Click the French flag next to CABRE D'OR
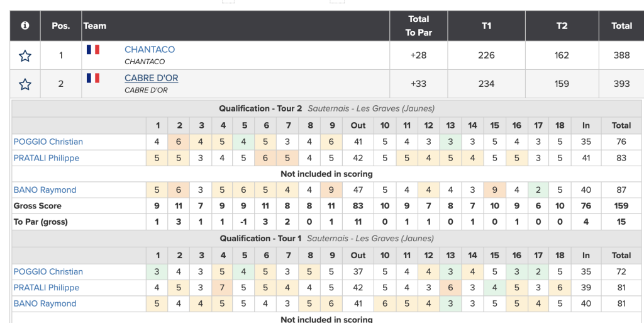Screen dimensions: 644x323 [93, 78]
